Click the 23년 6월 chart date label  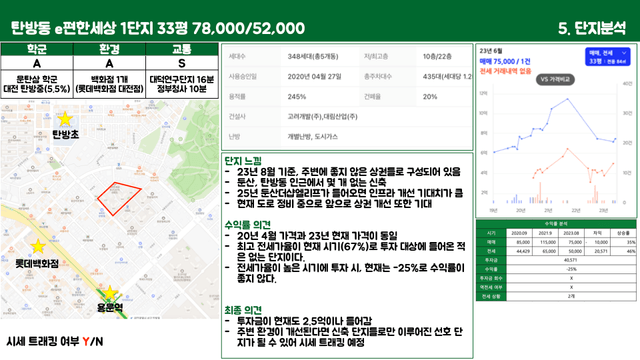pos(491,51)
